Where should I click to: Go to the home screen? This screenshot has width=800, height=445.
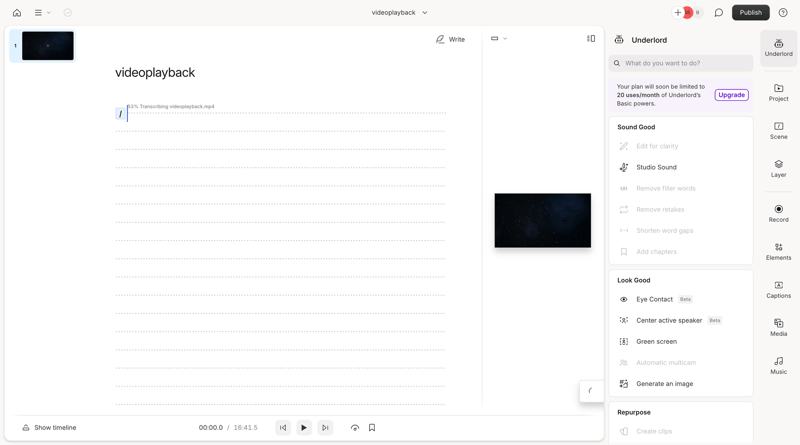(17, 13)
